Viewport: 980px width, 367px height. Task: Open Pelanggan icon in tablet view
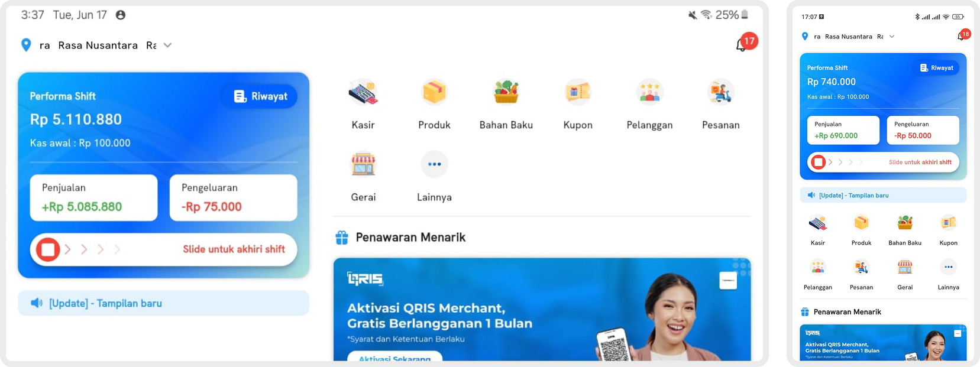click(649, 92)
